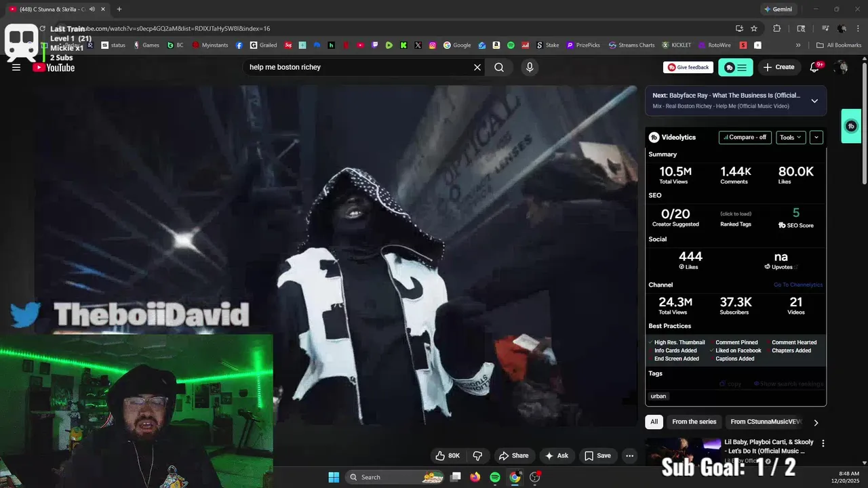Open the Google bookmark
Screen dimensions: 868x488
457,45
